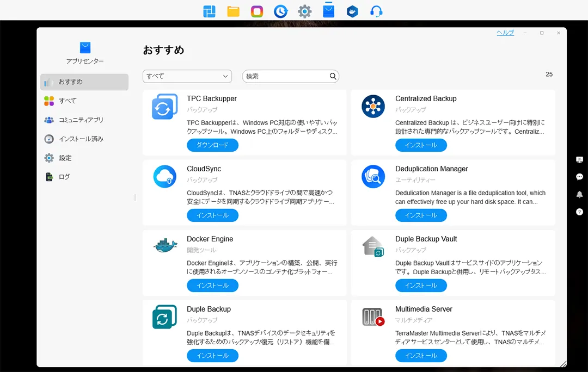Screen dimensions: 588x372
Task: Click the TPC Backupper app icon
Action: click(164, 107)
